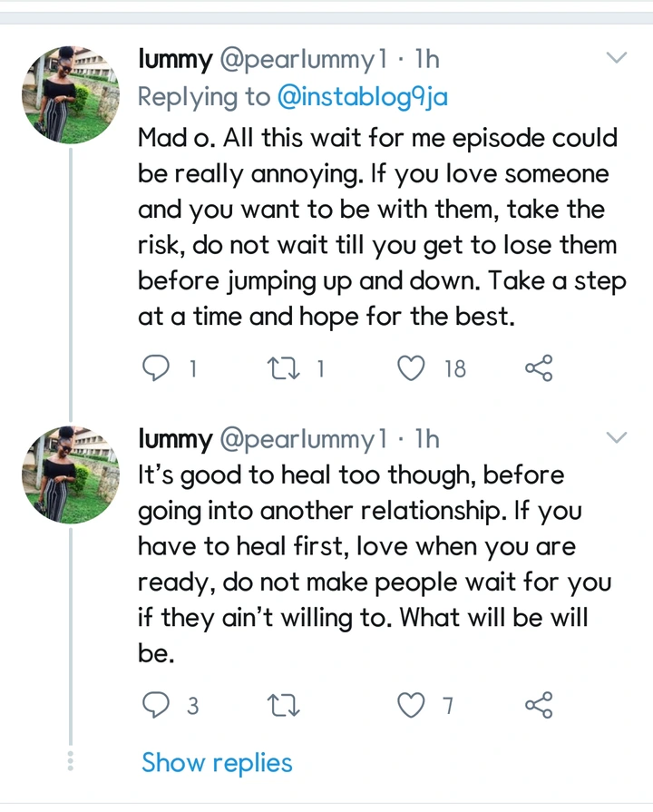Share the second tweet about healing
The image size is (653, 812).
(539, 705)
